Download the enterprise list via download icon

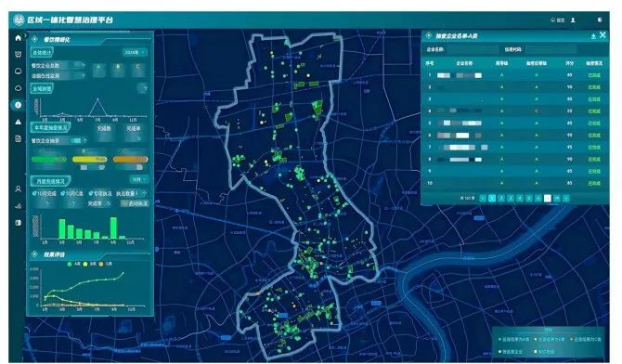pyautogui.click(x=593, y=36)
